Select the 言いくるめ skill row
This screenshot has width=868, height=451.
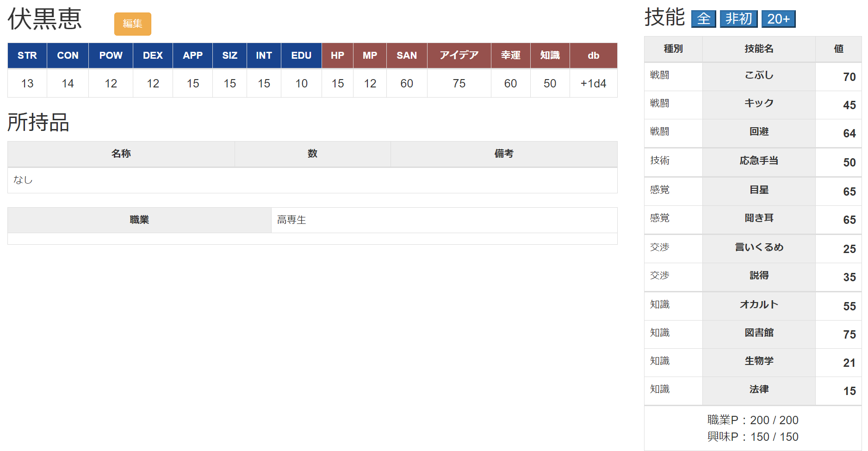[x=753, y=249]
